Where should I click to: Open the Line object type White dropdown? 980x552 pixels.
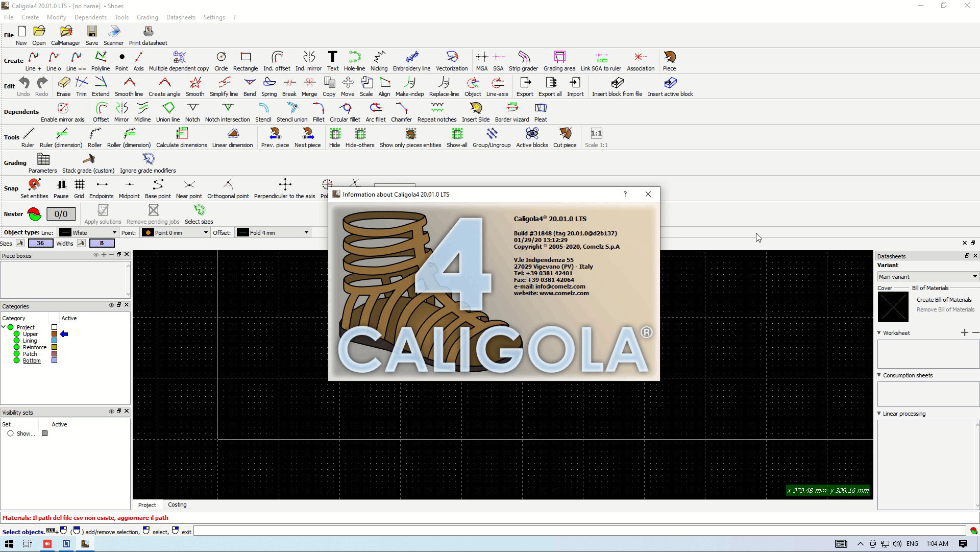coord(88,232)
